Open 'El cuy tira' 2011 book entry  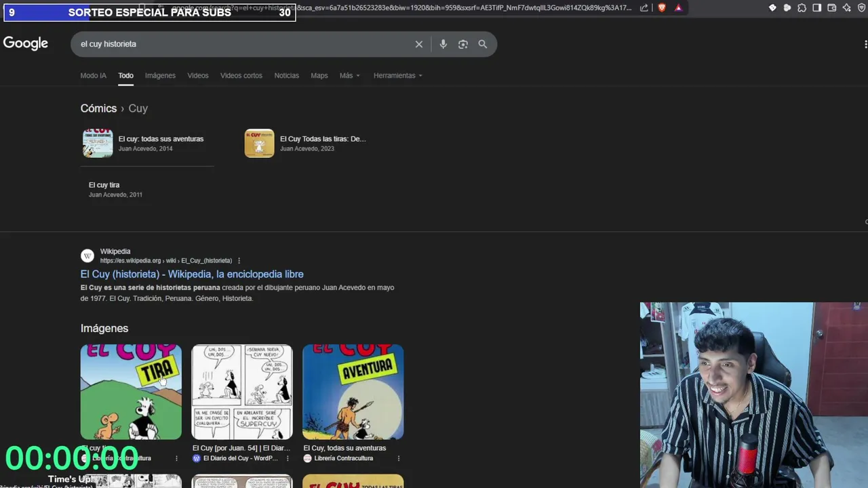point(104,185)
